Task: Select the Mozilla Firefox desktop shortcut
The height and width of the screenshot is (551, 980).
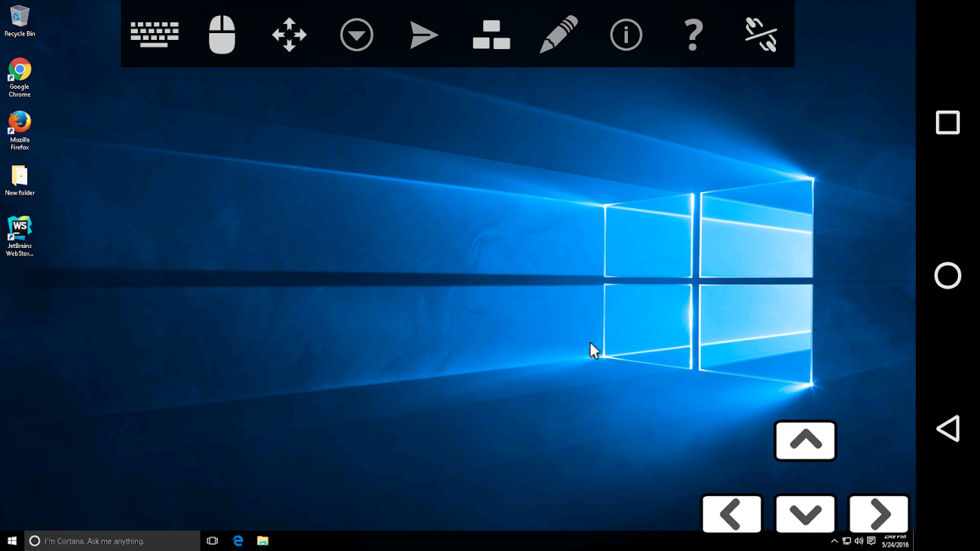Action: (x=19, y=130)
